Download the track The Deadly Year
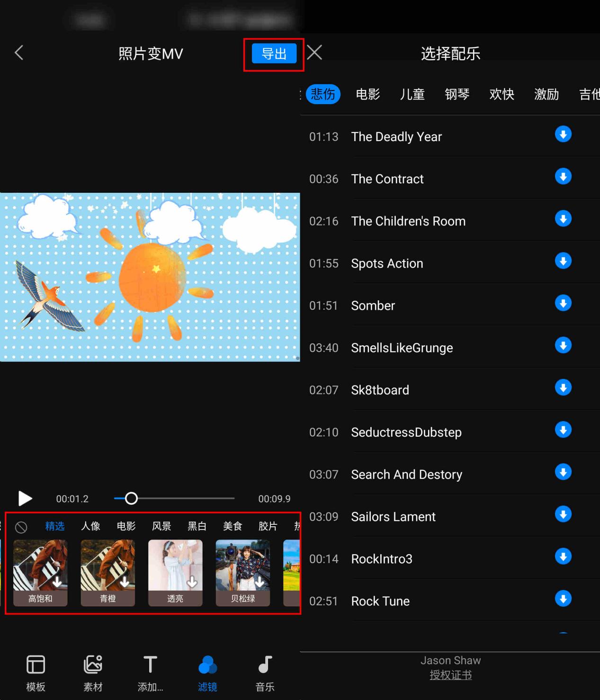Image resolution: width=600 pixels, height=700 pixels. coord(563,135)
